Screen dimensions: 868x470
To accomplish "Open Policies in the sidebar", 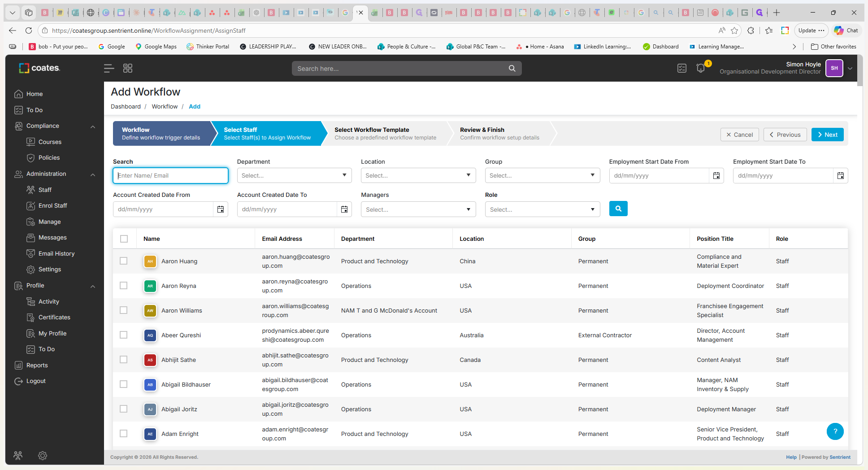I will pos(49,158).
